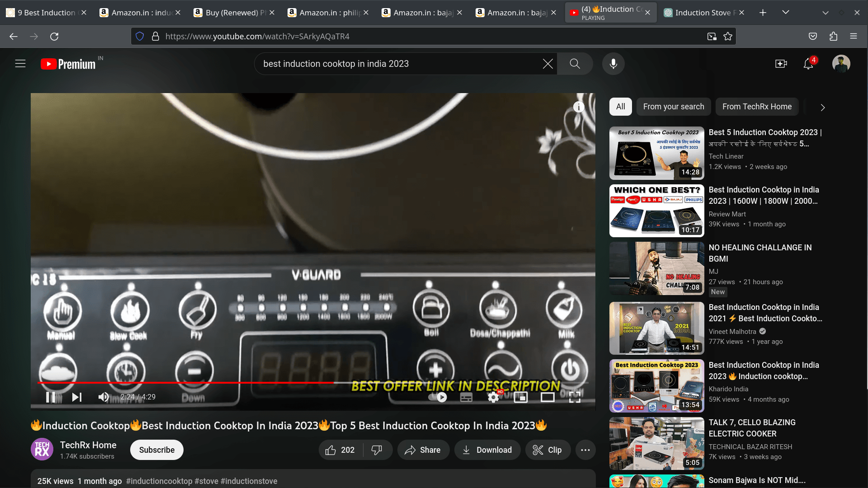
Task: Open TechRx Home channel name link
Action: click(x=88, y=445)
